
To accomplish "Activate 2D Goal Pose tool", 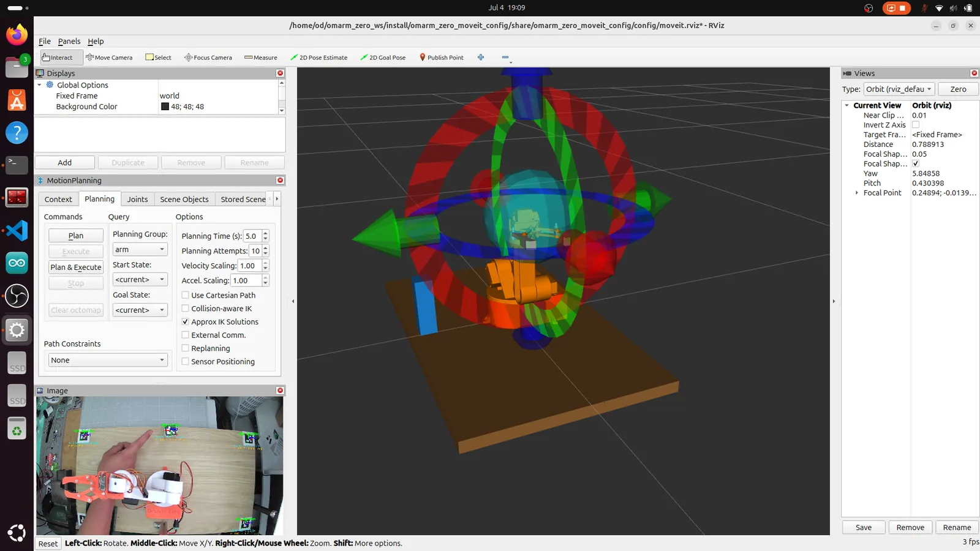I will pos(383,58).
